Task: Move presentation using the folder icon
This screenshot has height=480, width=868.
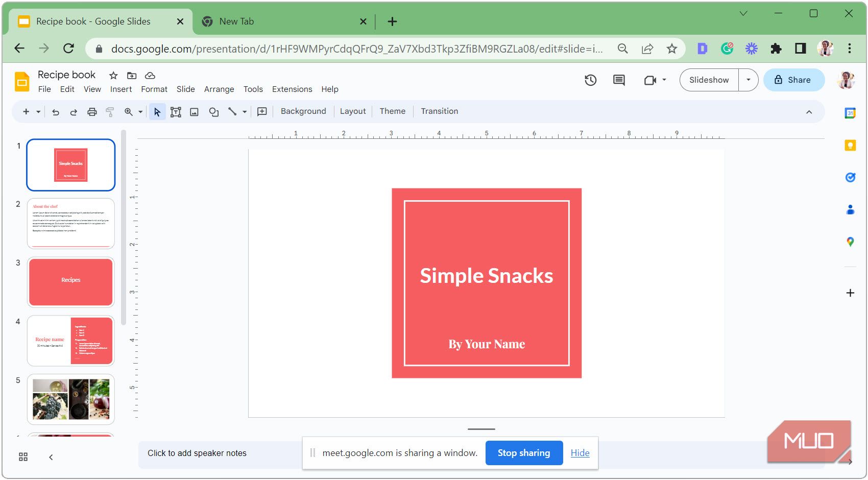Action: coord(132,76)
